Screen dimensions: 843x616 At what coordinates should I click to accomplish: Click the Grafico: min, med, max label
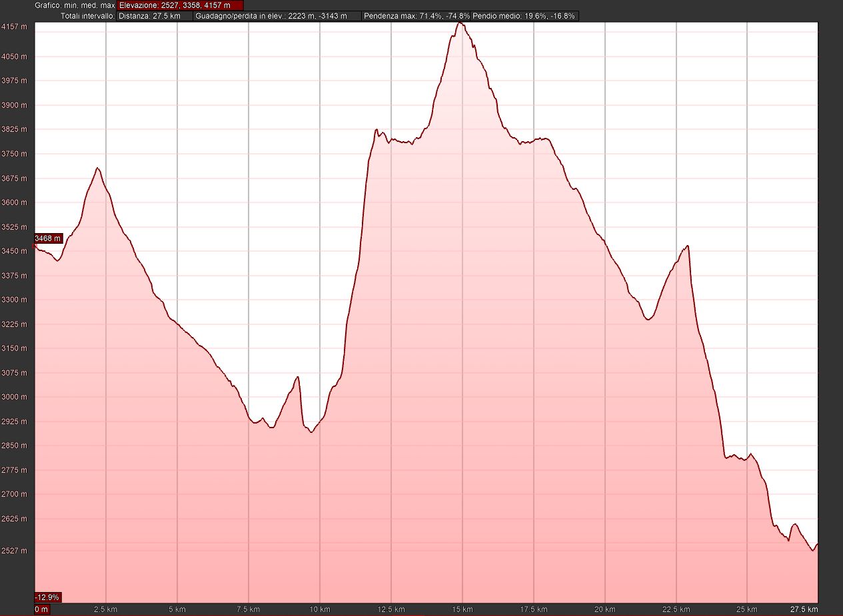75,5
